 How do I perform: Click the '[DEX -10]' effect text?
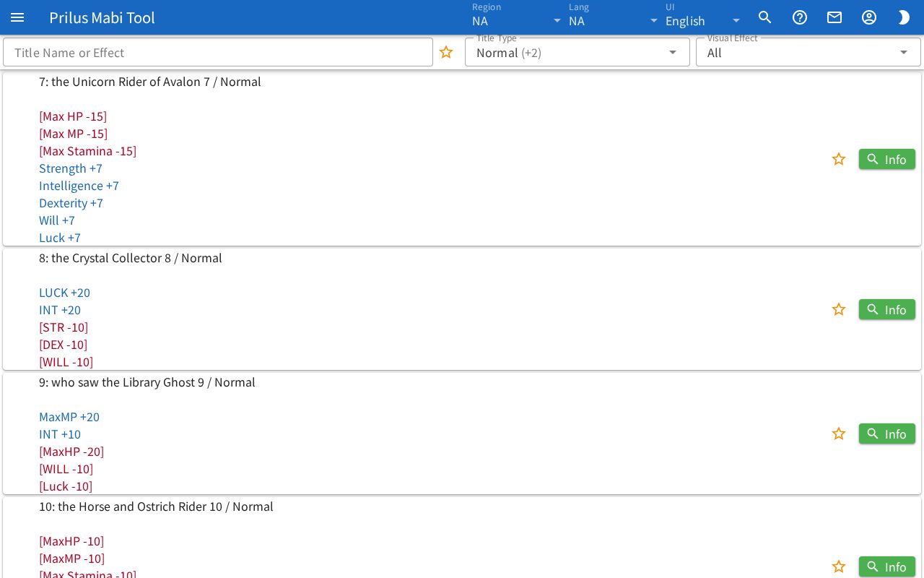63,345
